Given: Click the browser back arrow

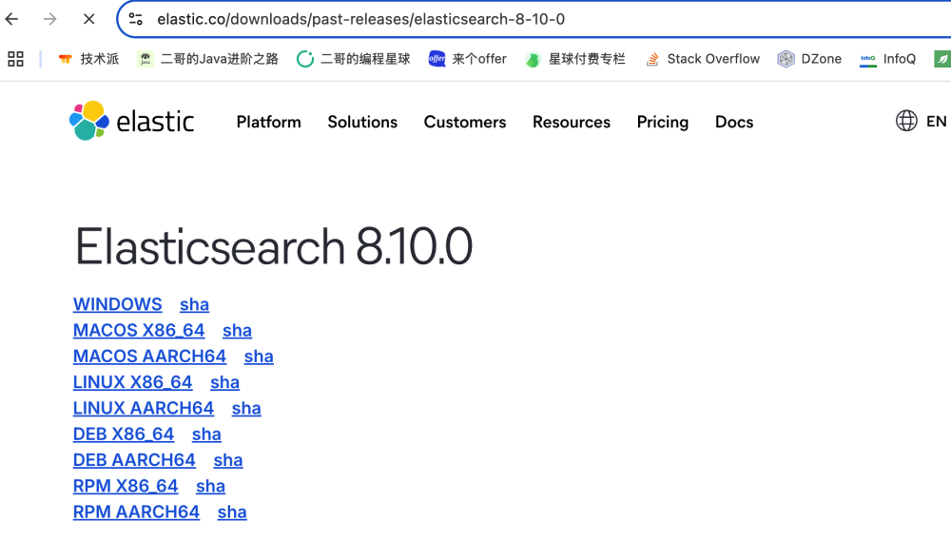Looking at the screenshot, I should (x=12, y=19).
